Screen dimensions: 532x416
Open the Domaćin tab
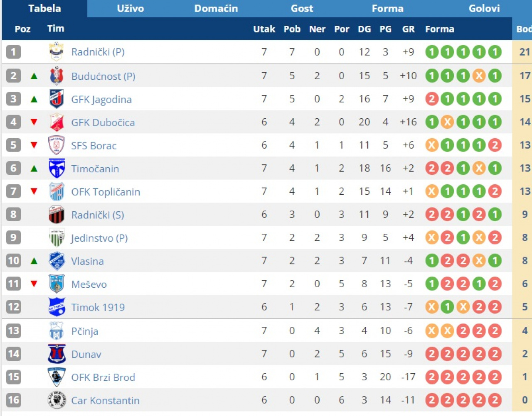click(x=216, y=8)
